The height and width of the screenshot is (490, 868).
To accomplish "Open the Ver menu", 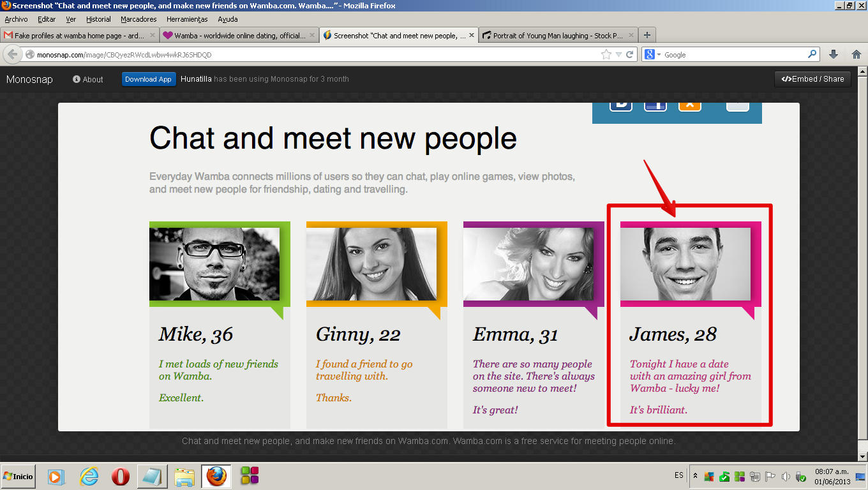I will point(71,19).
